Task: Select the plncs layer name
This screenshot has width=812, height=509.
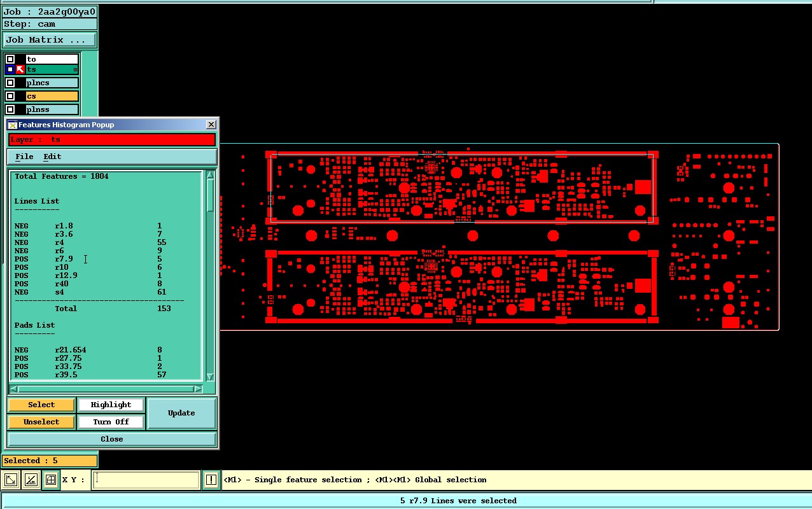Action: (x=52, y=83)
